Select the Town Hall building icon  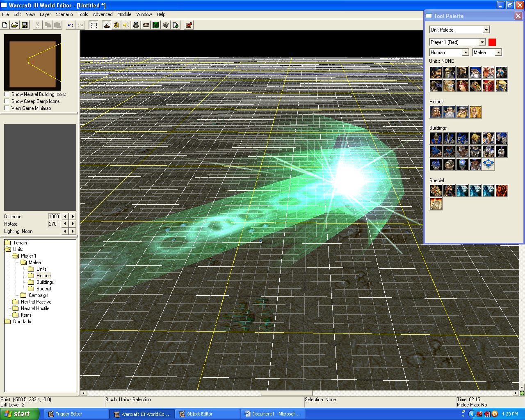coord(436,138)
